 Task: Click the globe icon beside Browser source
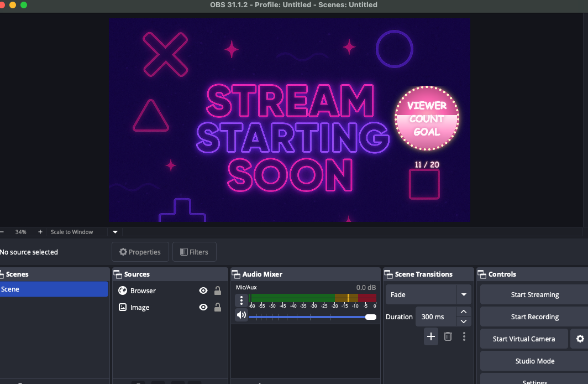pos(122,290)
